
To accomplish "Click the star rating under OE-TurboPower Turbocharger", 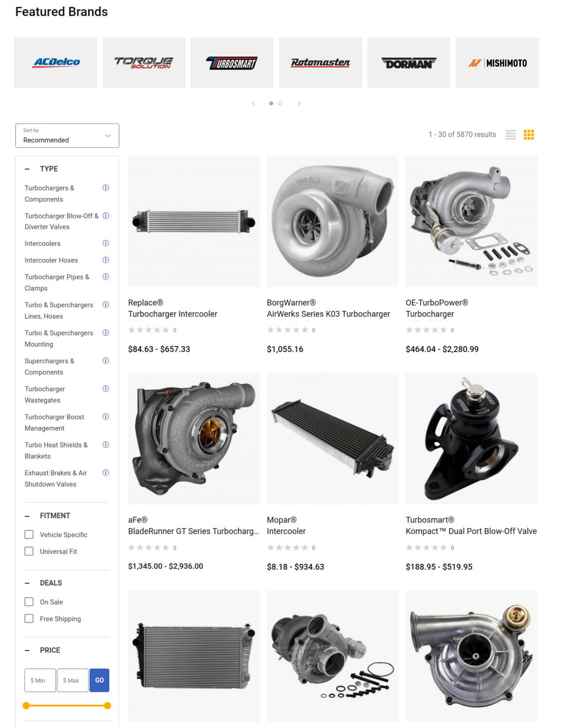I will pyautogui.click(x=427, y=330).
